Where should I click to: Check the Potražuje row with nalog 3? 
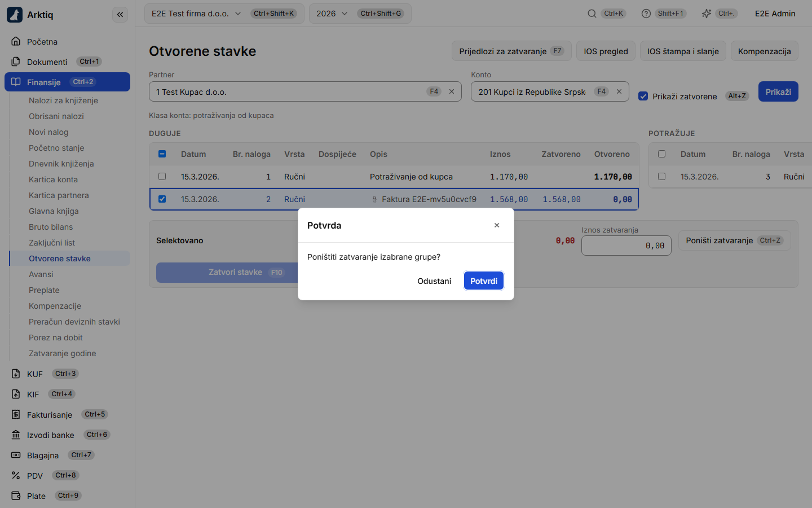662,177
